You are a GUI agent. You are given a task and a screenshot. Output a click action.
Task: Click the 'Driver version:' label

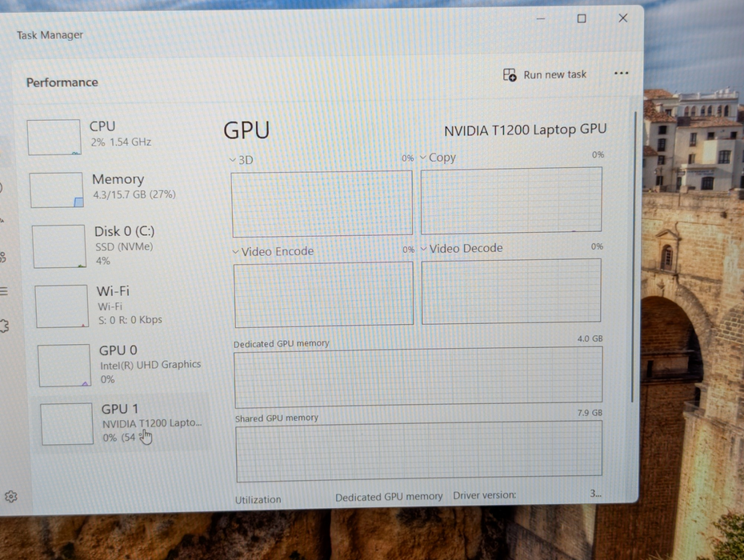[485, 495]
